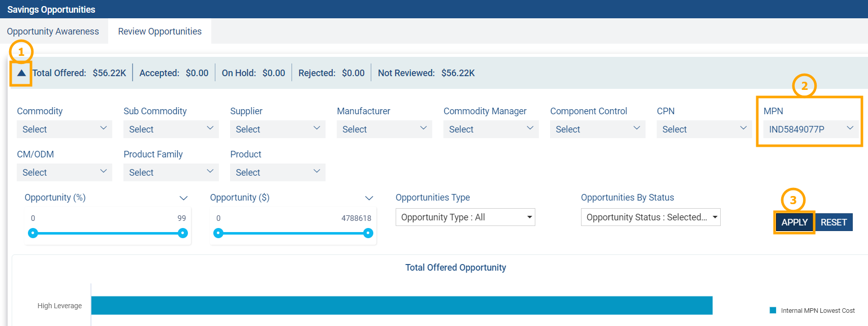
Task: Open the Opportunity Type: All combo box
Action: [x=465, y=217]
